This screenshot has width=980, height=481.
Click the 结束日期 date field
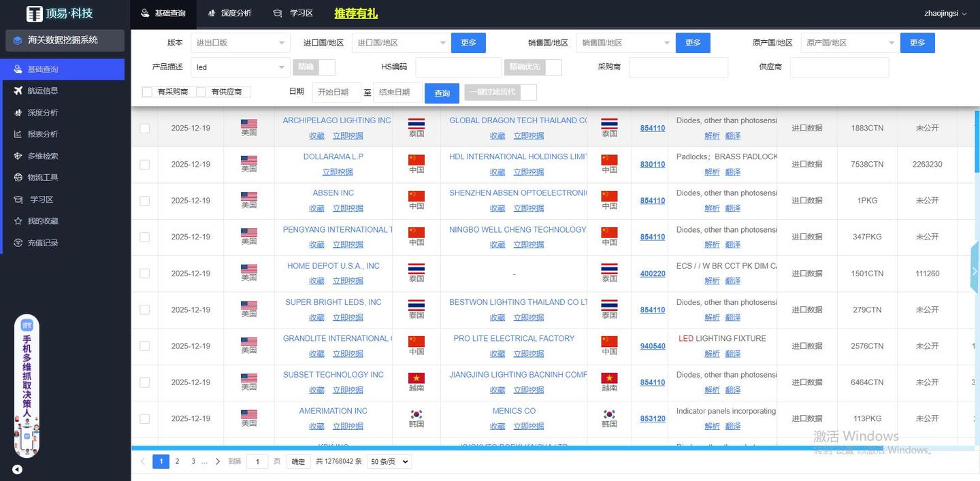[x=397, y=93]
